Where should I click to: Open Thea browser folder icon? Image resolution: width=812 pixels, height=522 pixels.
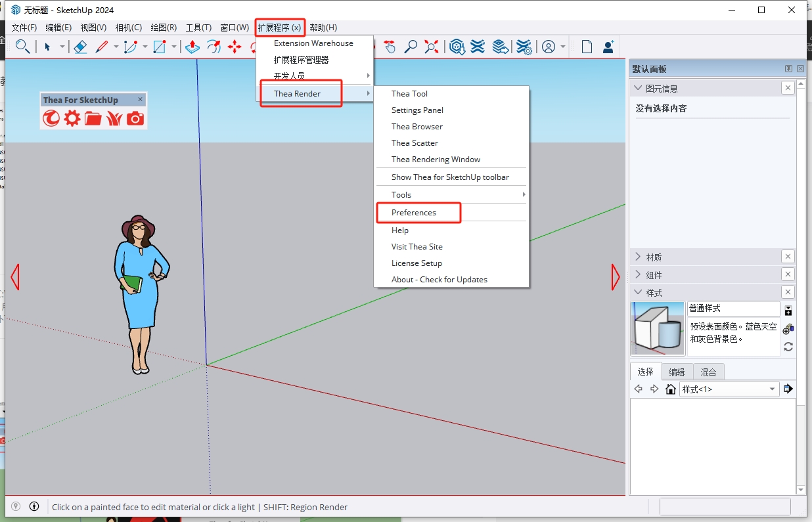pos(93,118)
